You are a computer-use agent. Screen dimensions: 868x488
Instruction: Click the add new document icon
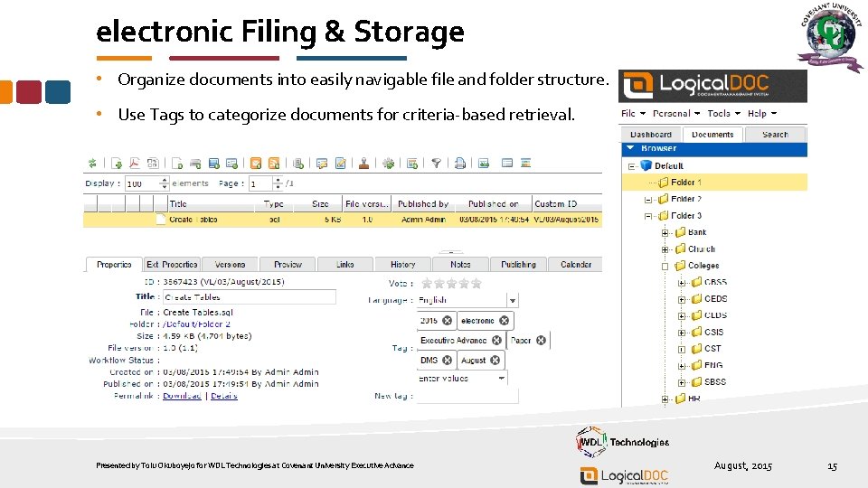[177, 164]
